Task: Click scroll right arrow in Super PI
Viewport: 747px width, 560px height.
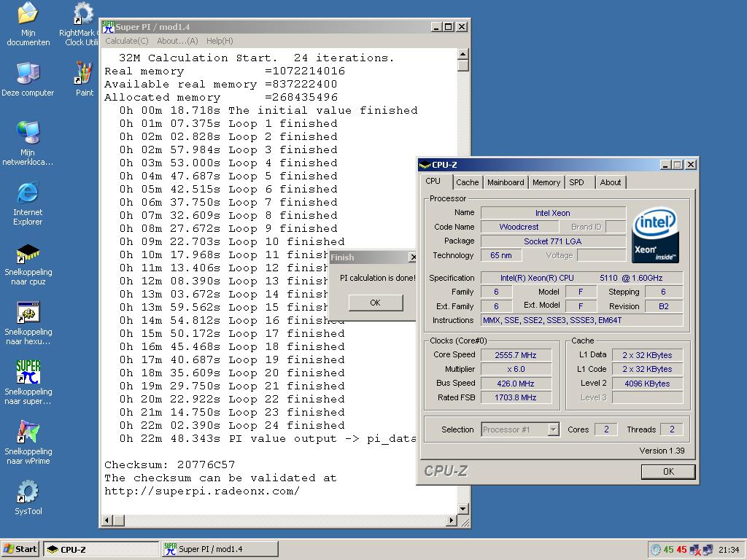Action: (x=452, y=520)
